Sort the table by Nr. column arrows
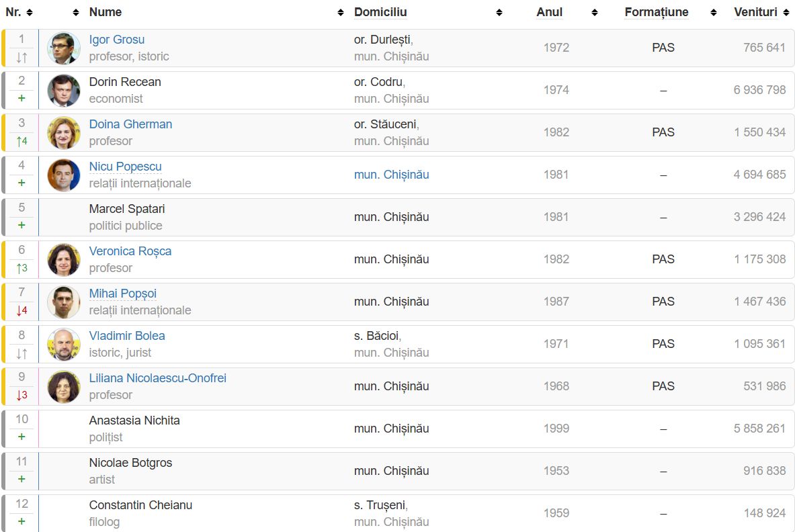Image resolution: width=795 pixels, height=532 pixels. pos(30,12)
